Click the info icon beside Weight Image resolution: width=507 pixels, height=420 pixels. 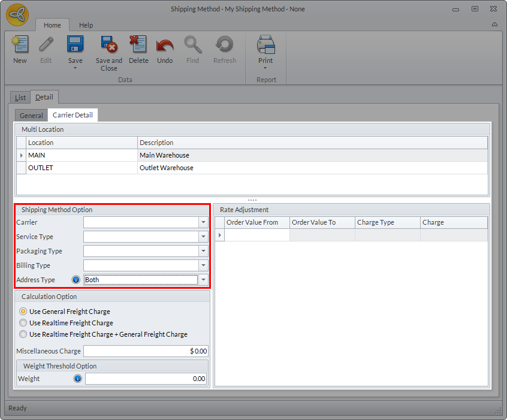click(77, 379)
